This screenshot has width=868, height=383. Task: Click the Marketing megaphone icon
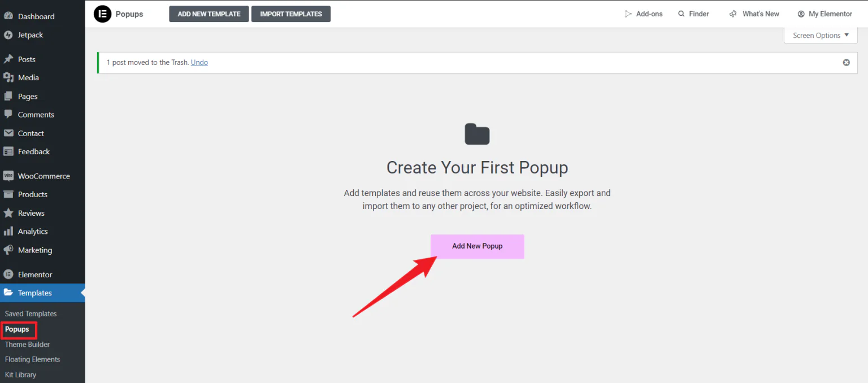point(8,250)
